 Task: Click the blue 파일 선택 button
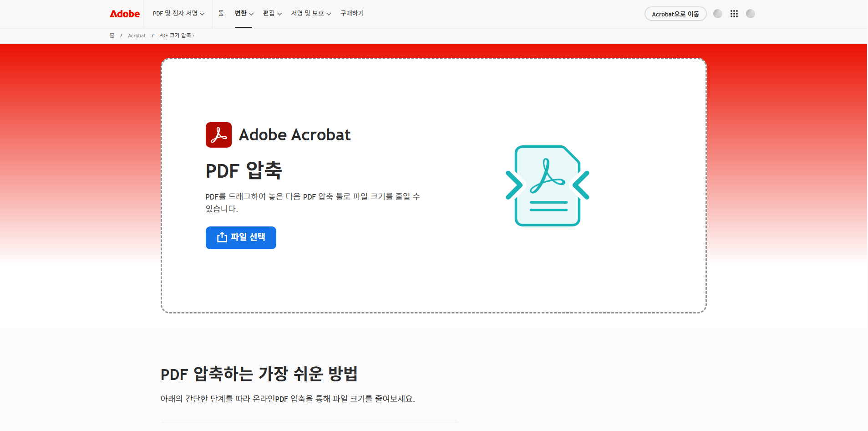coord(241,238)
